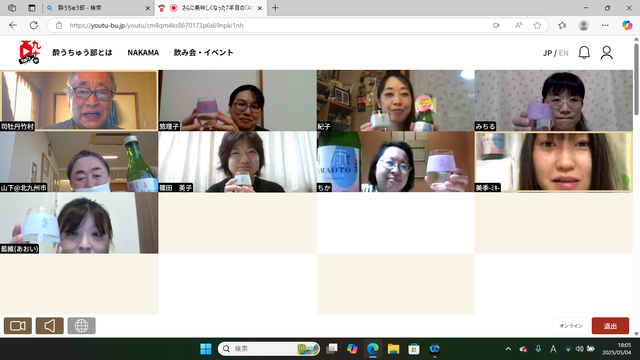Open the notifications bell
This screenshot has height=360, width=640.
click(584, 53)
